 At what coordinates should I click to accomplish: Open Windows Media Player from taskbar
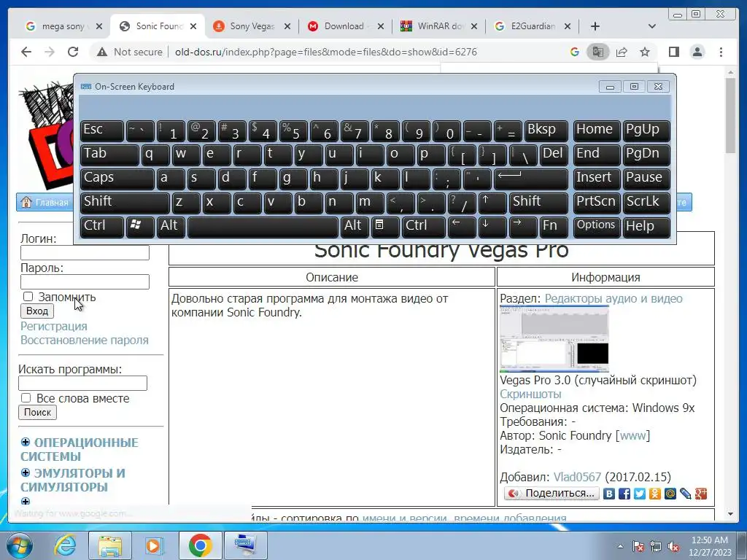(x=155, y=545)
